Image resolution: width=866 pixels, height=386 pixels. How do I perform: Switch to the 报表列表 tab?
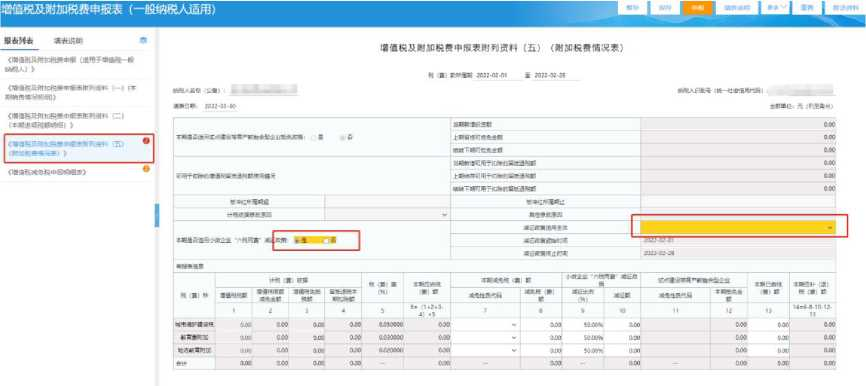[19, 41]
